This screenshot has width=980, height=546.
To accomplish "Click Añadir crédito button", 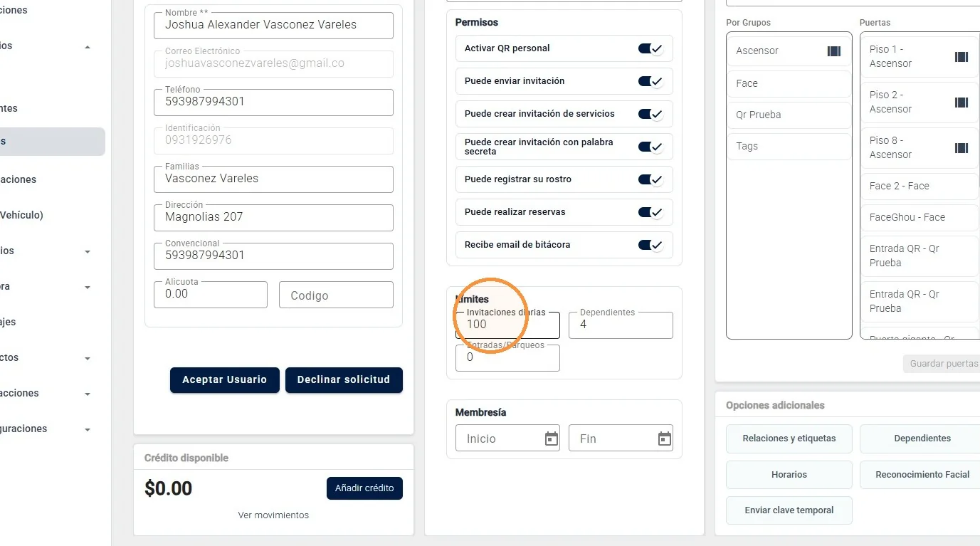I will tap(364, 488).
